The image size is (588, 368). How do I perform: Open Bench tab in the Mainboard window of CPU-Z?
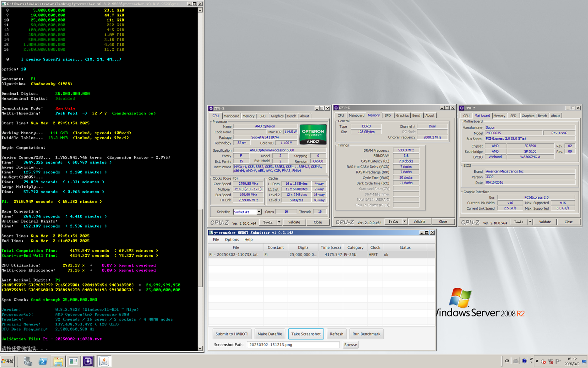pyautogui.click(x=542, y=116)
